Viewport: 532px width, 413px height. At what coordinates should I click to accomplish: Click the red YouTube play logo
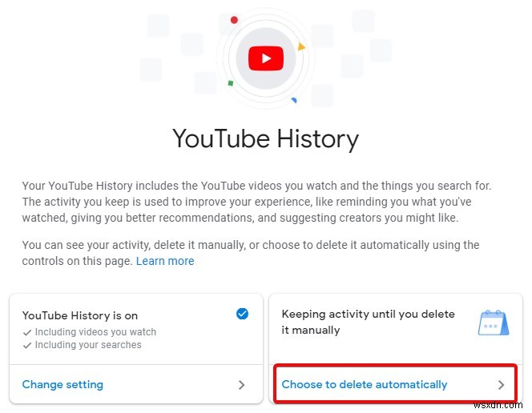click(266, 58)
